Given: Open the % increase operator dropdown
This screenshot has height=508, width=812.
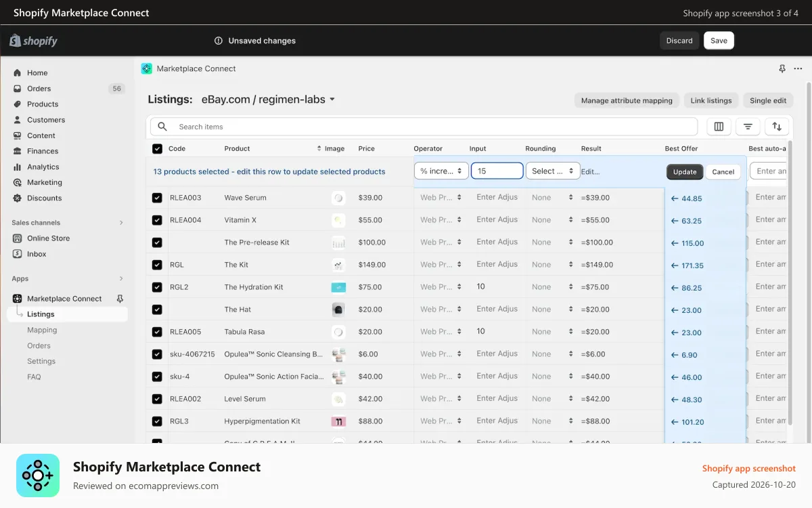Looking at the screenshot, I should 441,171.
